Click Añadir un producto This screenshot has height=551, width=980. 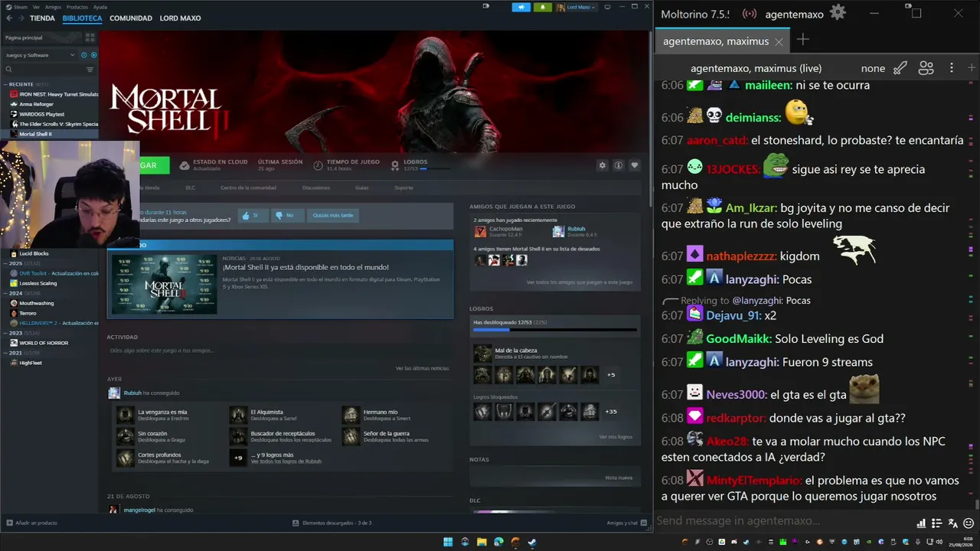coord(31,523)
